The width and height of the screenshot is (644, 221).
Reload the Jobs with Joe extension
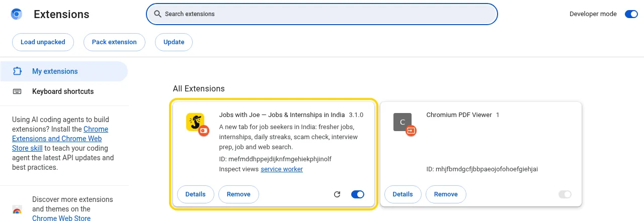pos(337,194)
